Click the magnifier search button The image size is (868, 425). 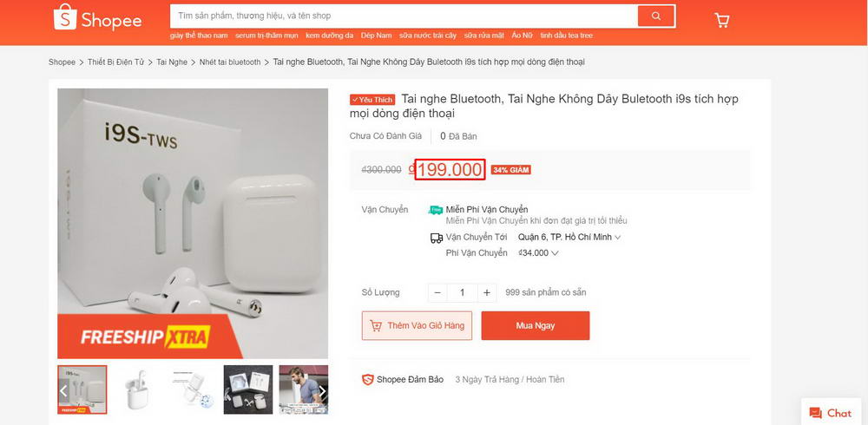(x=656, y=16)
